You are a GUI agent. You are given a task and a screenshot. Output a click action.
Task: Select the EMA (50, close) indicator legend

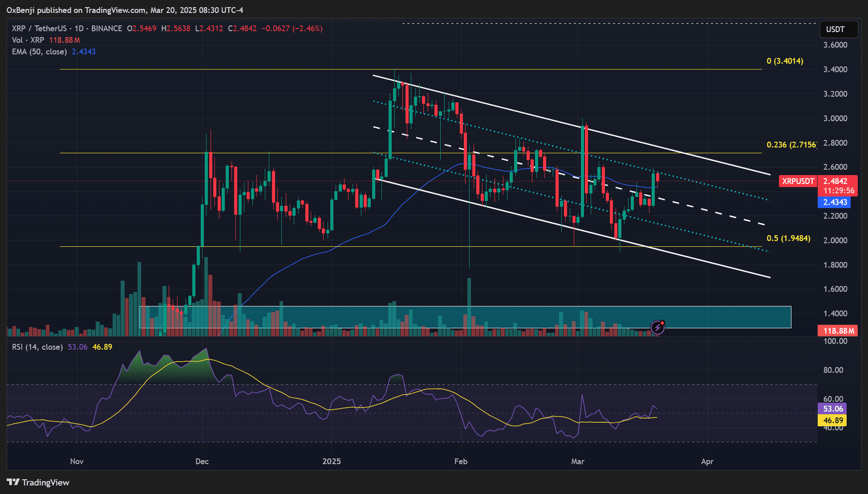(40, 52)
